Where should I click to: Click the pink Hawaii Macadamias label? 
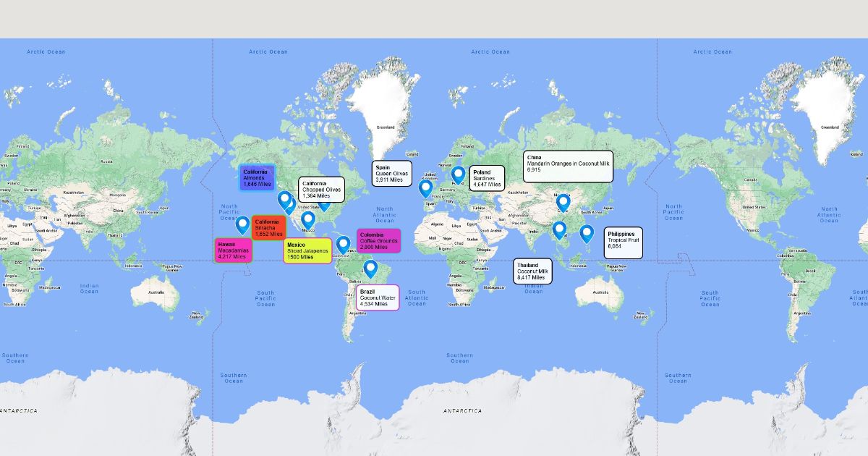click(233, 250)
